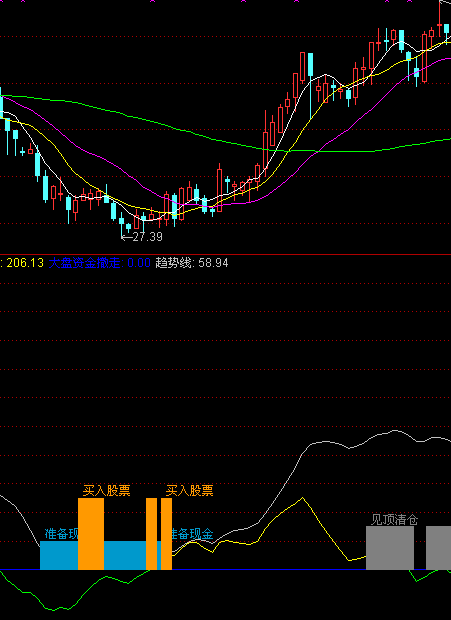
Task: Click the 买入股票 label above the wide orange bar
Action: (106, 491)
